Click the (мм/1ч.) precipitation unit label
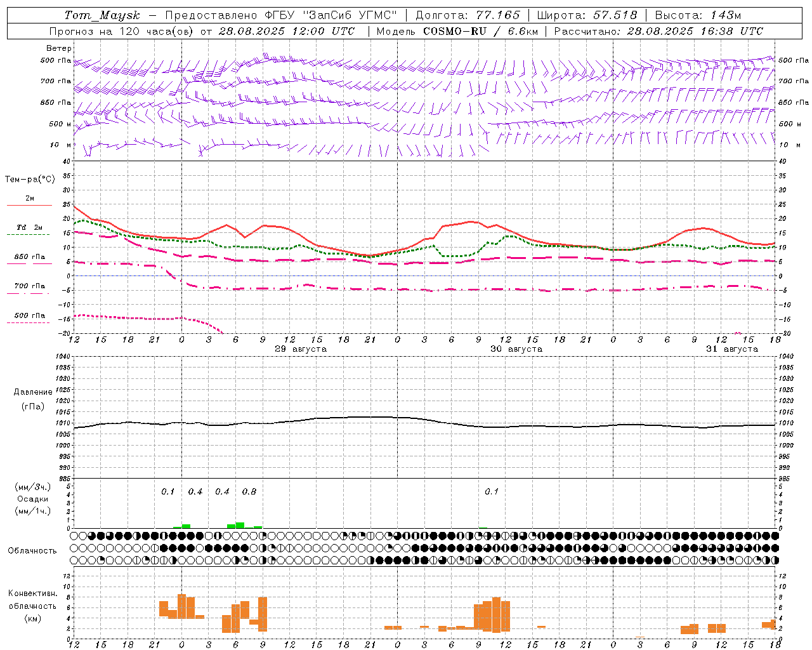 click(33, 511)
